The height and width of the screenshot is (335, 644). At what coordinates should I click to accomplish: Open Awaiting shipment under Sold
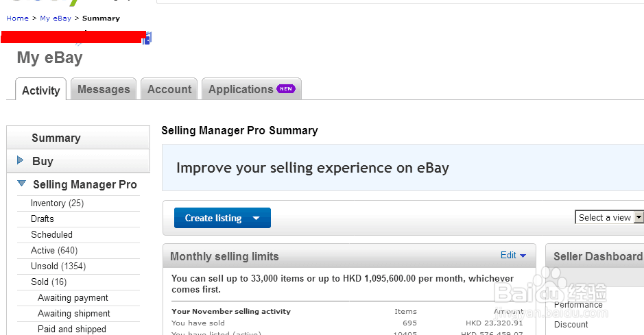(x=74, y=313)
